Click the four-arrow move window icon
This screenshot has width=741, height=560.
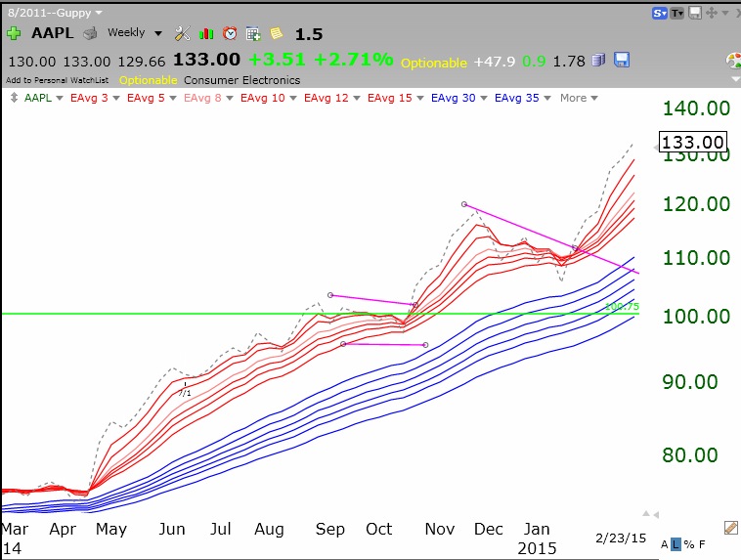coord(712,13)
